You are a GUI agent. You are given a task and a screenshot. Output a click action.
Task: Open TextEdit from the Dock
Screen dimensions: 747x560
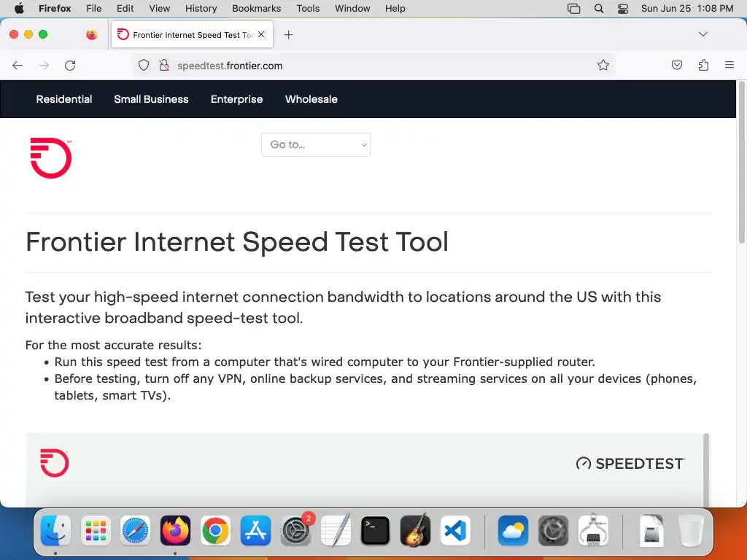(336, 531)
